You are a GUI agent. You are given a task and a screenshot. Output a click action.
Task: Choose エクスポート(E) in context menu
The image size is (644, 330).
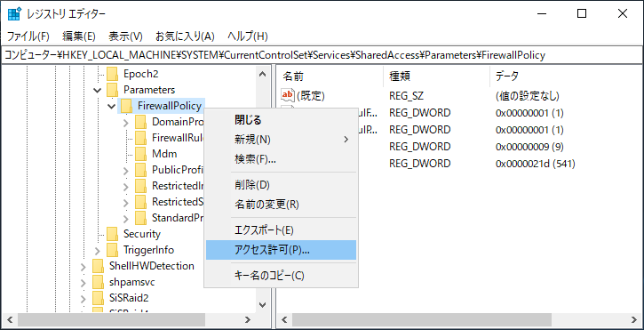coord(281,230)
